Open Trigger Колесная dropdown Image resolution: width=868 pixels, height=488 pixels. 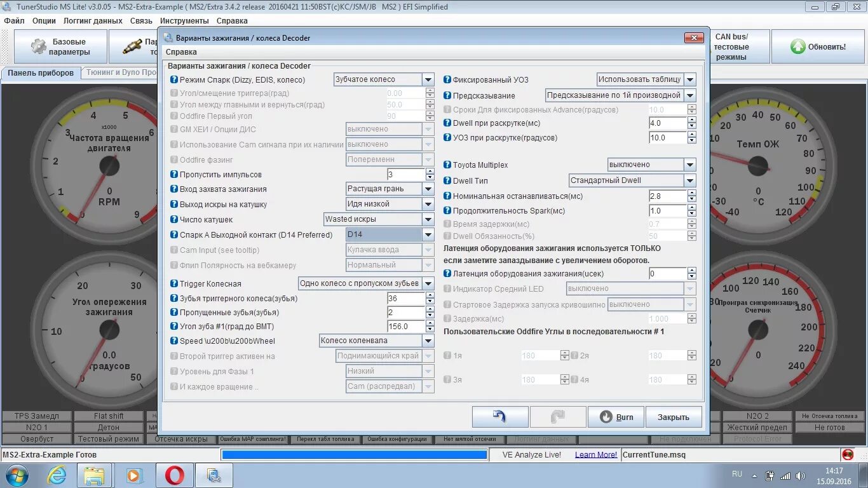[366, 283]
